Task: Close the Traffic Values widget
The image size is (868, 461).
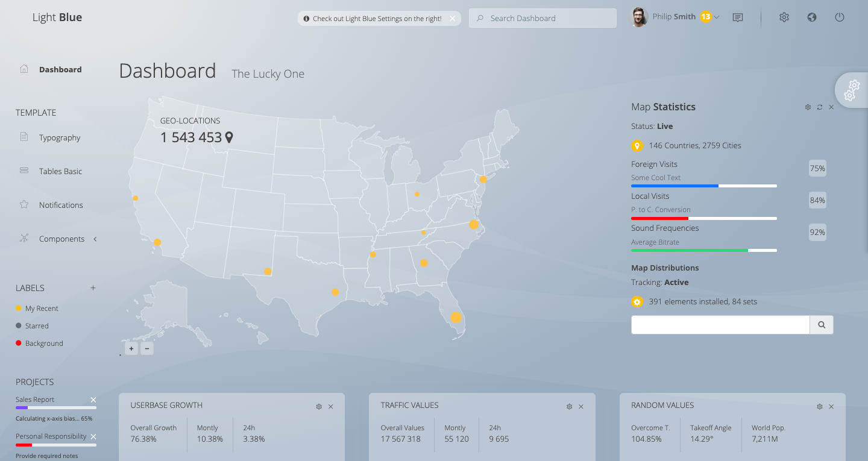Action: tap(581, 407)
